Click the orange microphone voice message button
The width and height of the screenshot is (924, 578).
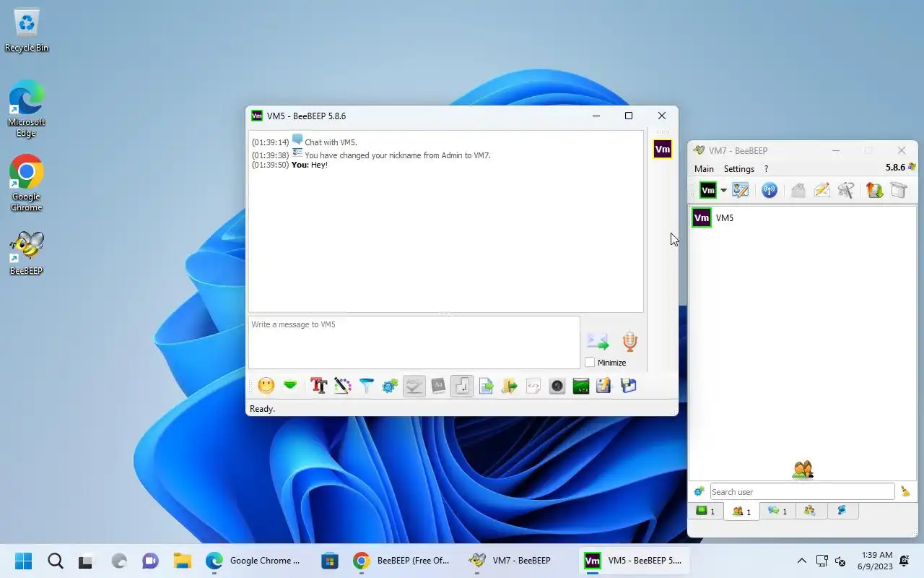(x=630, y=341)
